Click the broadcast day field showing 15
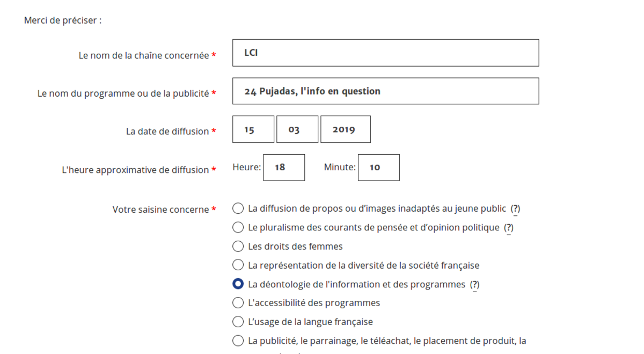 (x=253, y=129)
